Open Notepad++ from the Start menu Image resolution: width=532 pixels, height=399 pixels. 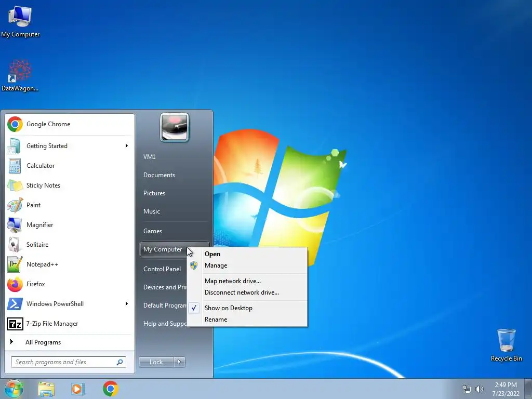pyautogui.click(x=69, y=264)
